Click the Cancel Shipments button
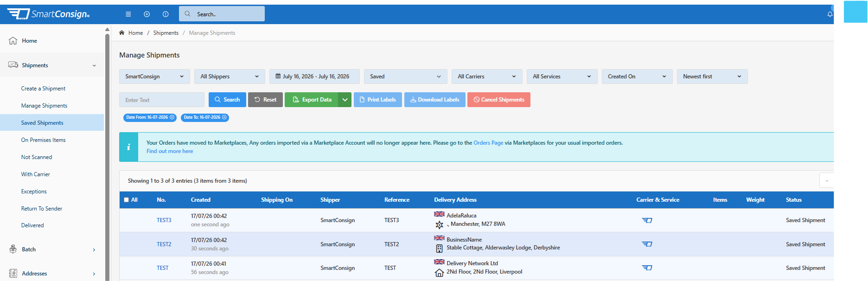Screen dimensions: 868x281 point(499,100)
